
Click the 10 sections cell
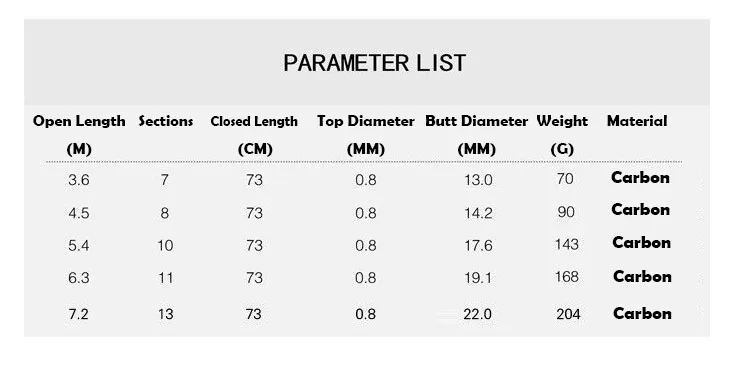click(x=165, y=245)
